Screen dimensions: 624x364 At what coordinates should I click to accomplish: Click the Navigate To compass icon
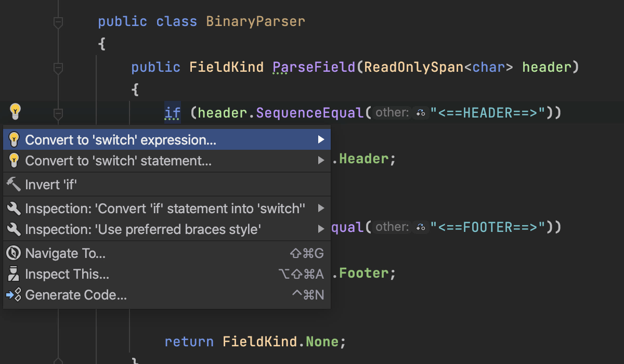(14, 253)
